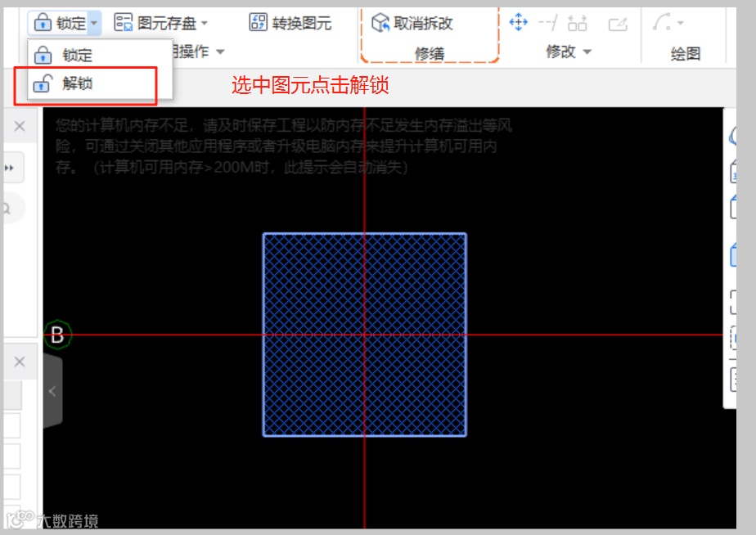The height and width of the screenshot is (535, 756).
Task: Click second icon in right toolbar
Action: tap(733, 171)
